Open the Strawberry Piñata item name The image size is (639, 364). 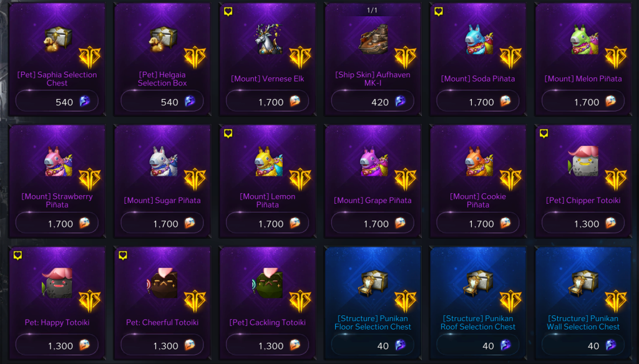pos(57,200)
